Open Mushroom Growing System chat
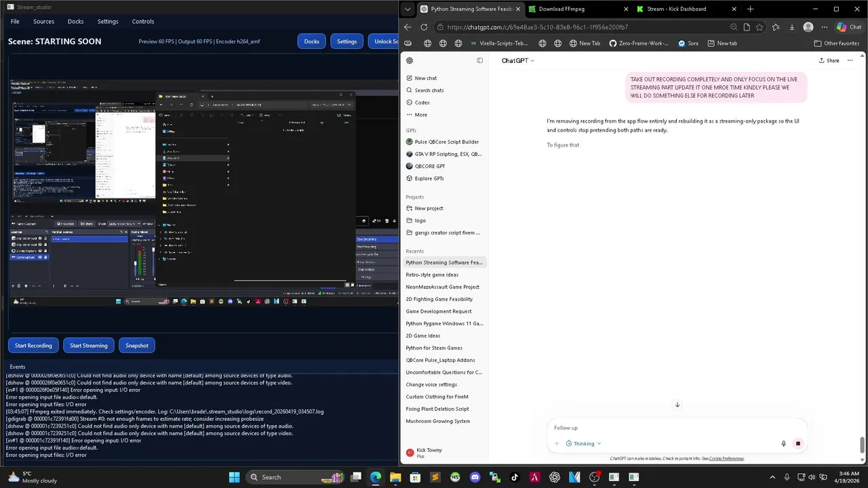Image resolution: width=868 pixels, height=488 pixels. [x=444, y=421]
